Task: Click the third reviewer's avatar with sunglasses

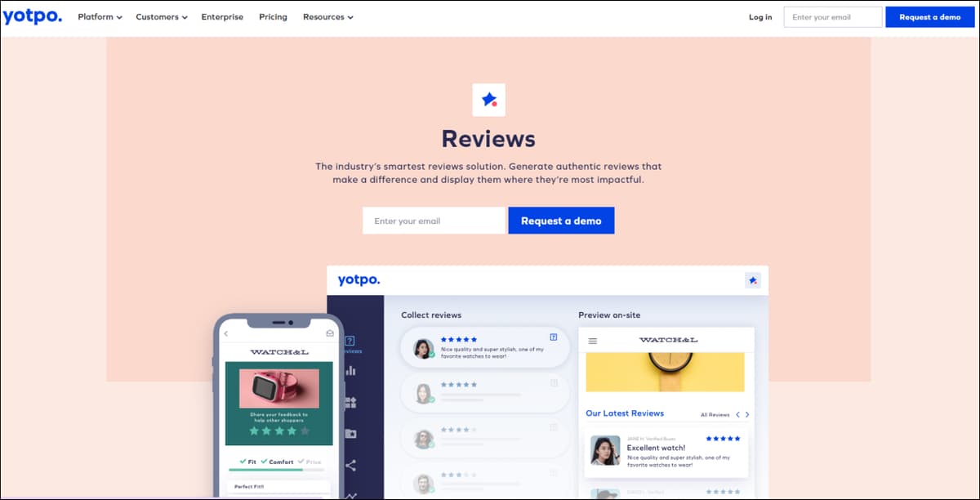Action: pyautogui.click(x=423, y=439)
